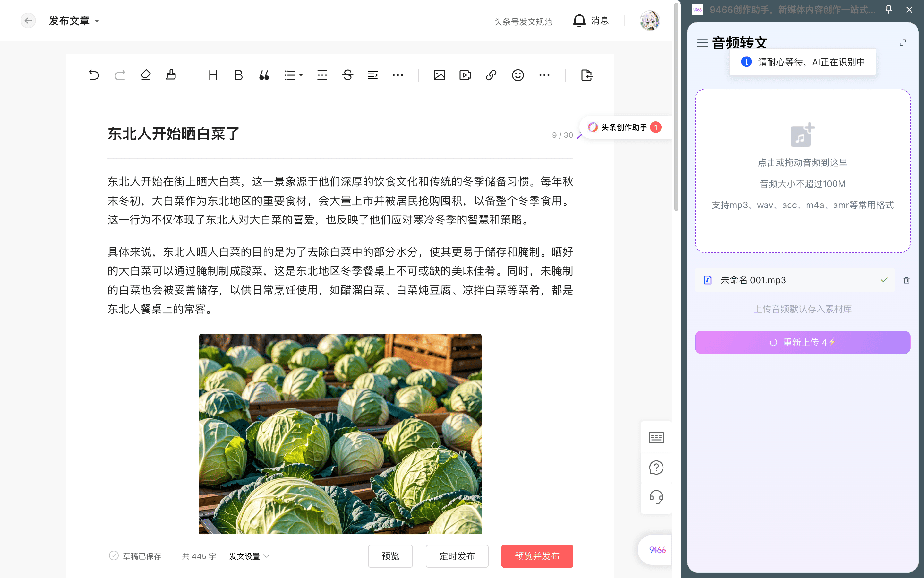The width and height of the screenshot is (924, 578).
Task: Click 定时发布 button
Action: pos(457,556)
